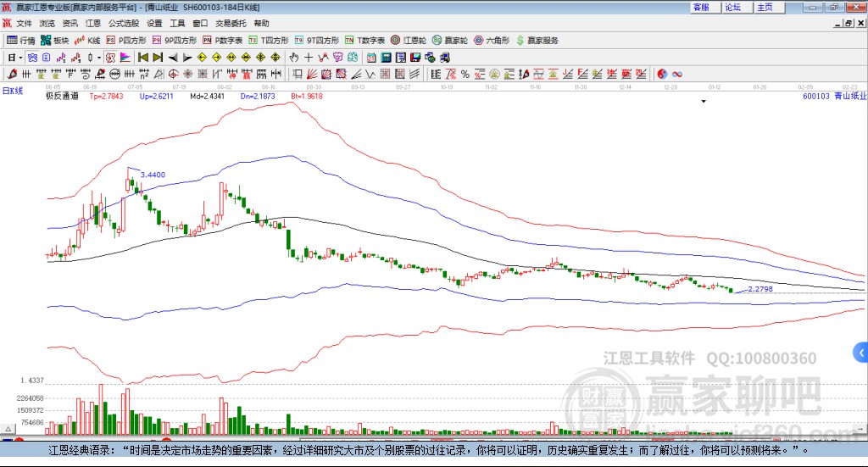Open the P数字表 tool
The image size is (868, 467).
pyautogui.click(x=223, y=41)
